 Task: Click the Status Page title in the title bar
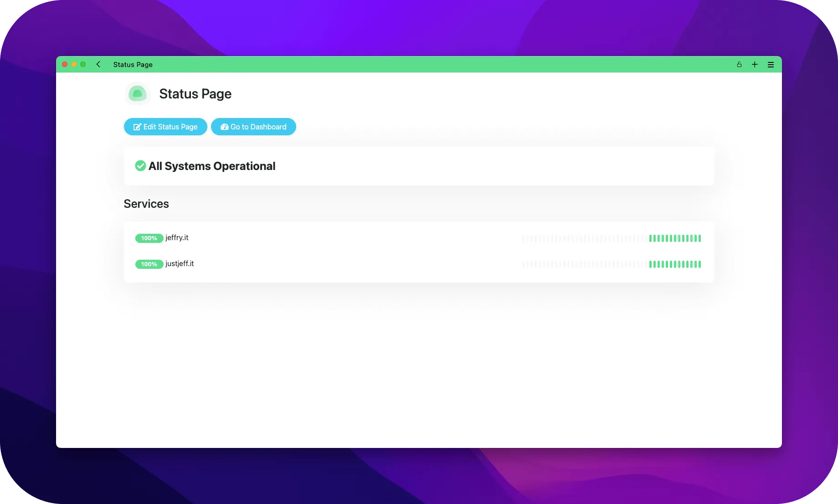coord(133,64)
